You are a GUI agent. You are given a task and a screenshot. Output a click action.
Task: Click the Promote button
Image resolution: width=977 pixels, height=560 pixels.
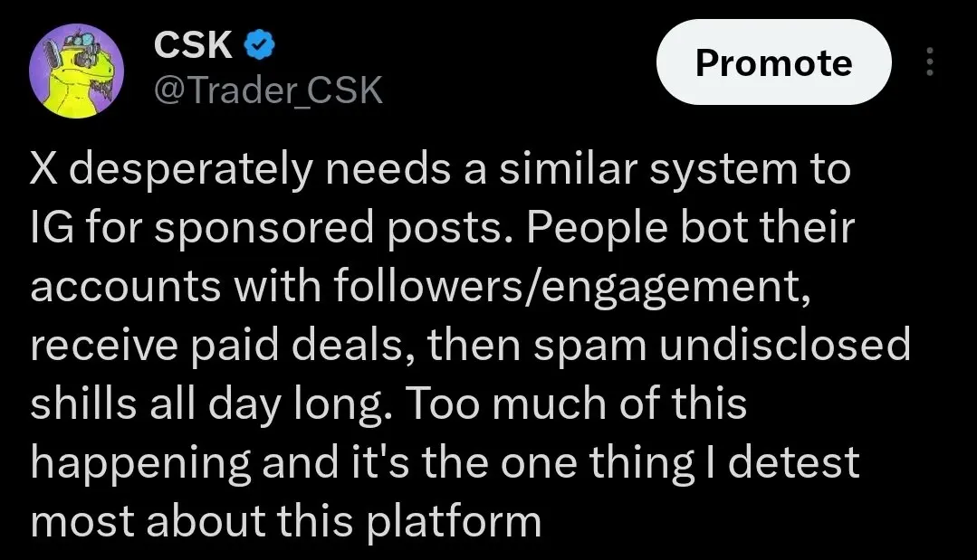(x=774, y=62)
